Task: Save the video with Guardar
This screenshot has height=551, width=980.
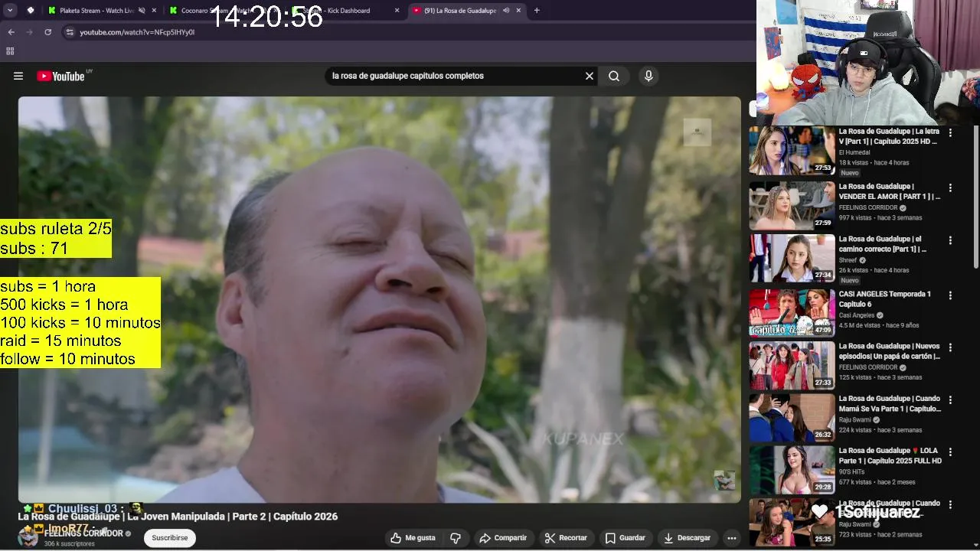Action: tap(626, 538)
